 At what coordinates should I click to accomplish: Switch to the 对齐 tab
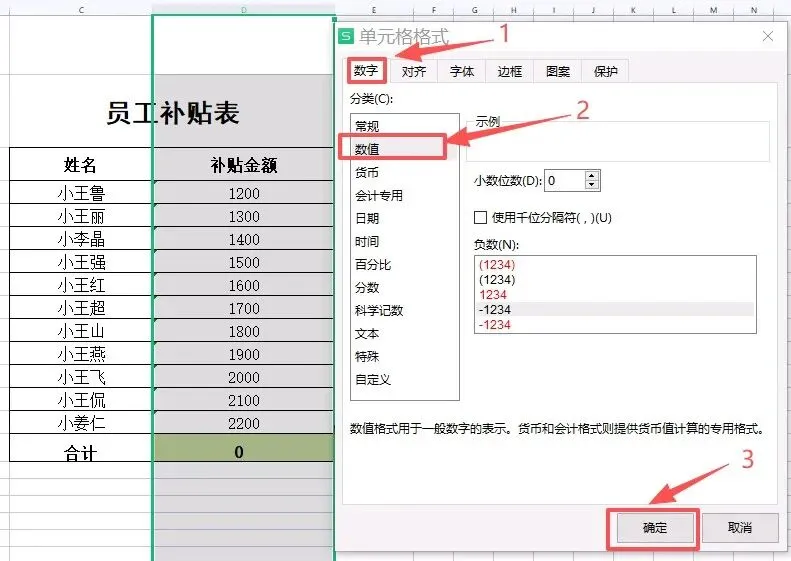pos(414,71)
